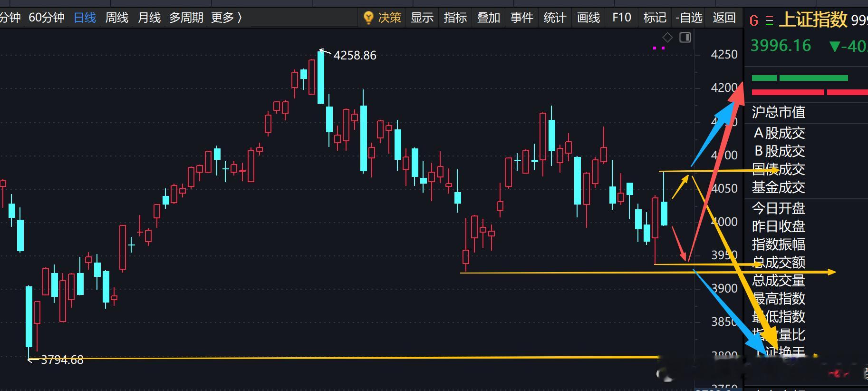Screen dimensions: 868x391
Task: Open the 显示 menu
Action: 422,18
